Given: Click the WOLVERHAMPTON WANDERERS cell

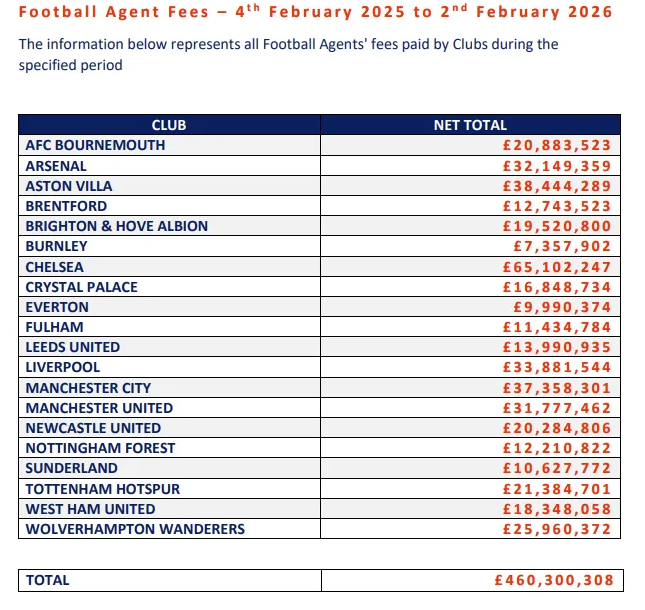Looking at the screenshot, I should pos(135,529).
